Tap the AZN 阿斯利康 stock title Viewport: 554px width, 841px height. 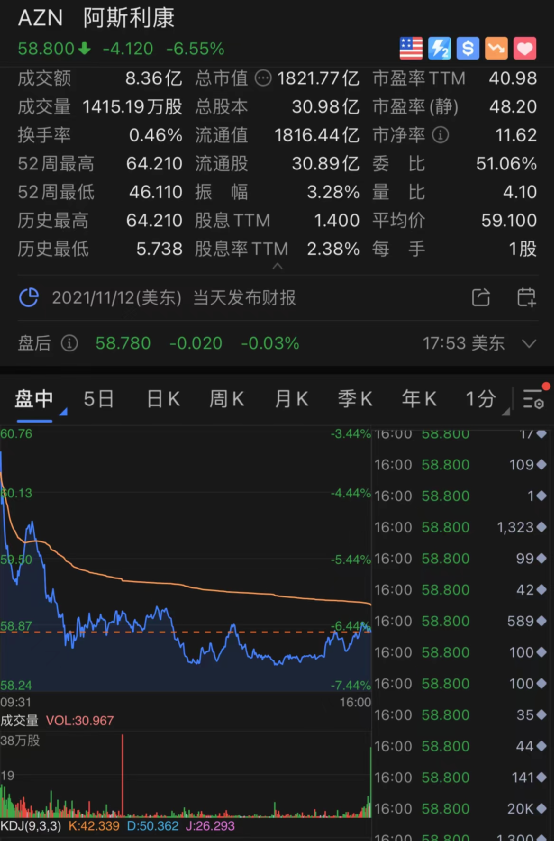coord(97,18)
